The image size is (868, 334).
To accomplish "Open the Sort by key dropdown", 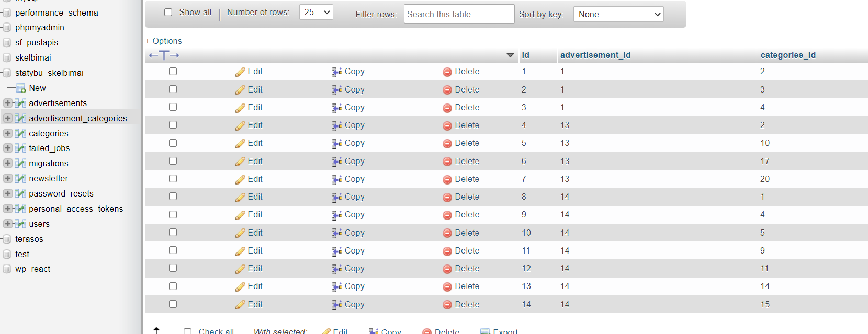I will pyautogui.click(x=618, y=14).
